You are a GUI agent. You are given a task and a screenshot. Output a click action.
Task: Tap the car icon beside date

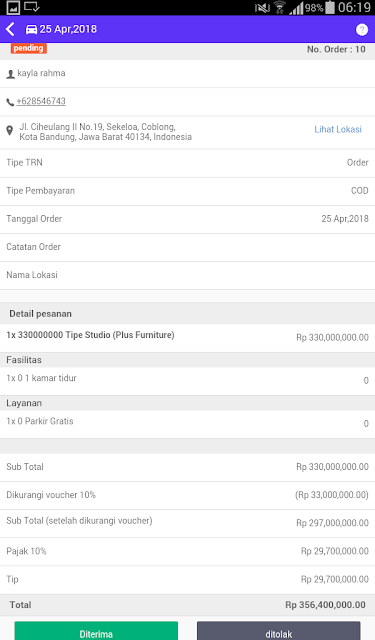(31, 29)
